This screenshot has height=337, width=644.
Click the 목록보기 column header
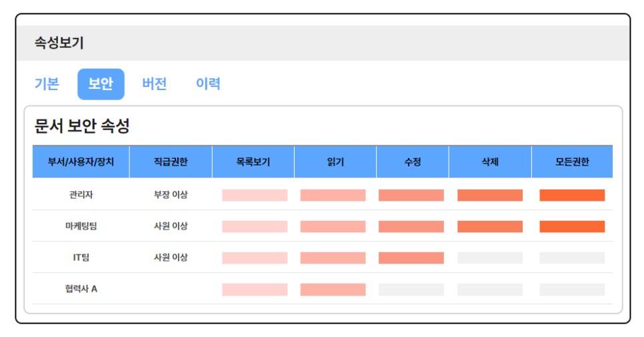253,162
